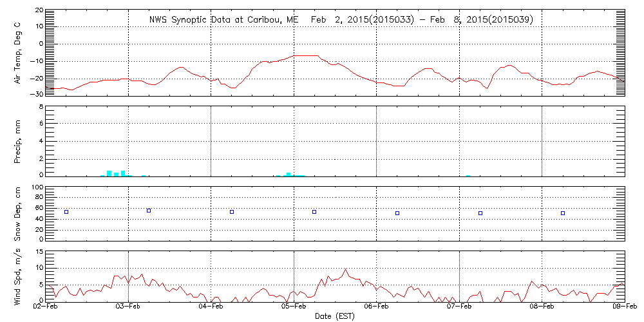Image resolution: width=644 pixels, height=322 pixels.
Task: Select the last snow depth marker after 08-Feb
Action: click(x=563, y=213)
